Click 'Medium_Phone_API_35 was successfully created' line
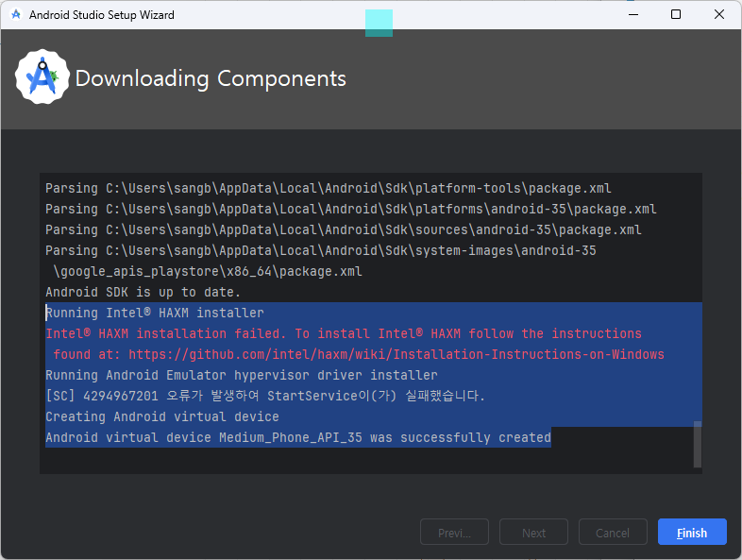 coord(298,437)
